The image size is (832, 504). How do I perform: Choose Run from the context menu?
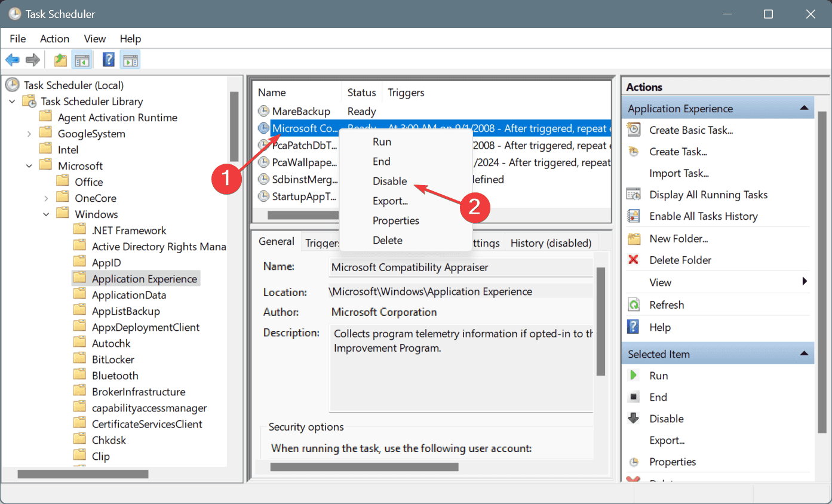pos(406,142)
